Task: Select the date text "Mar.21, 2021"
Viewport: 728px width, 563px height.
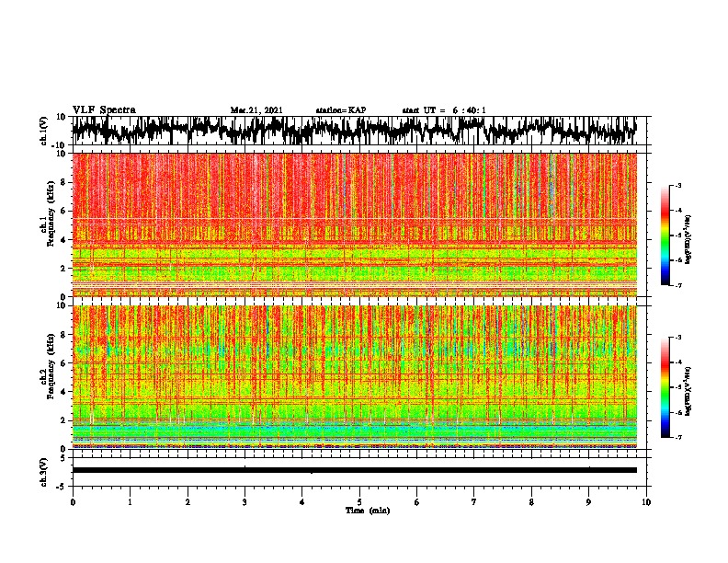Action: pos(256,110)
